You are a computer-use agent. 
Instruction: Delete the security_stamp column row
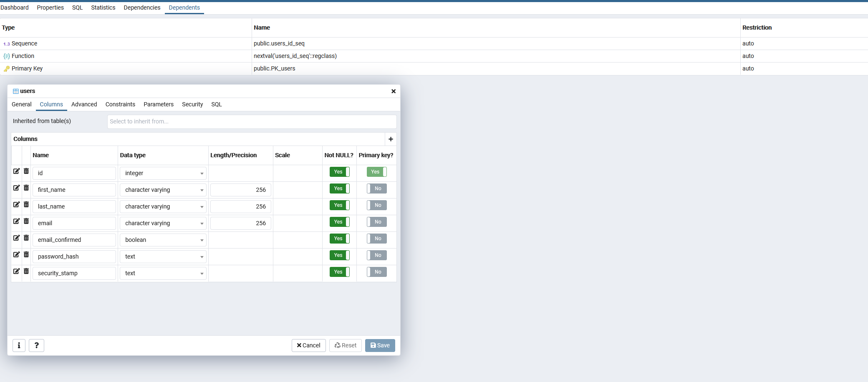point(26,271)
